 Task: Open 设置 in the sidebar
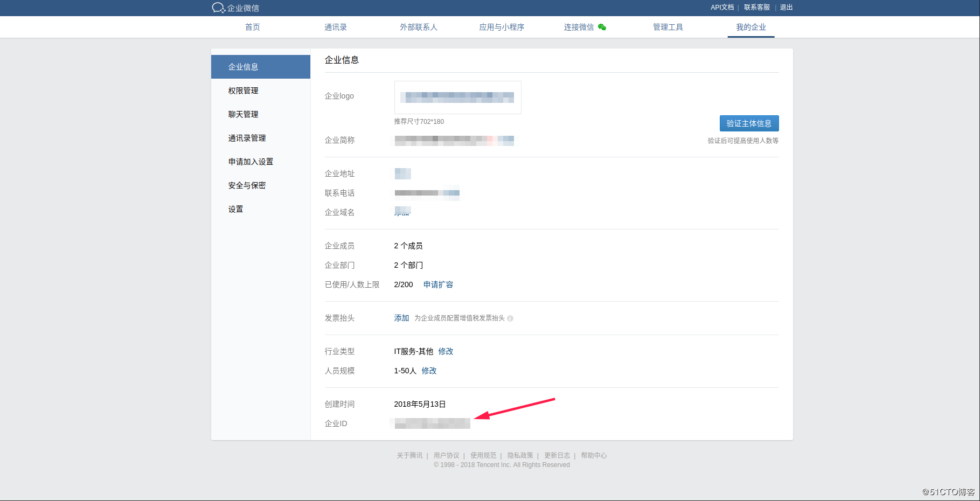point(261,209)
